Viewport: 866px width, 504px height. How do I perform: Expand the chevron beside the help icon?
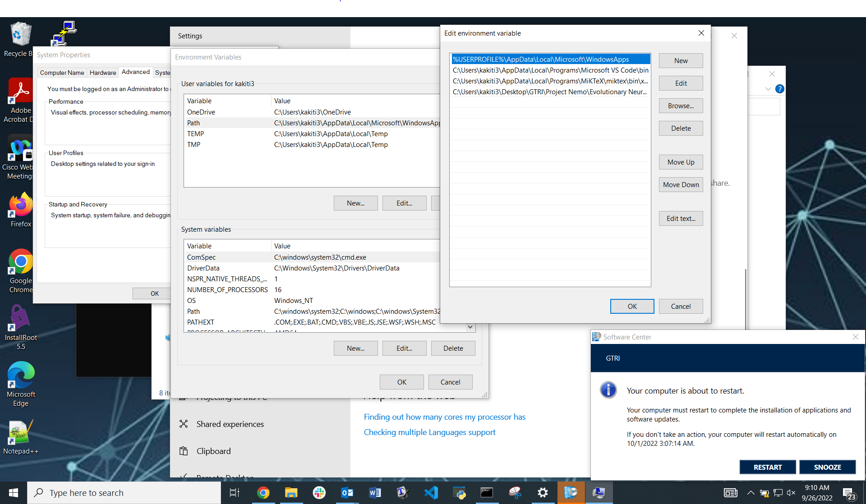point(768,89)
